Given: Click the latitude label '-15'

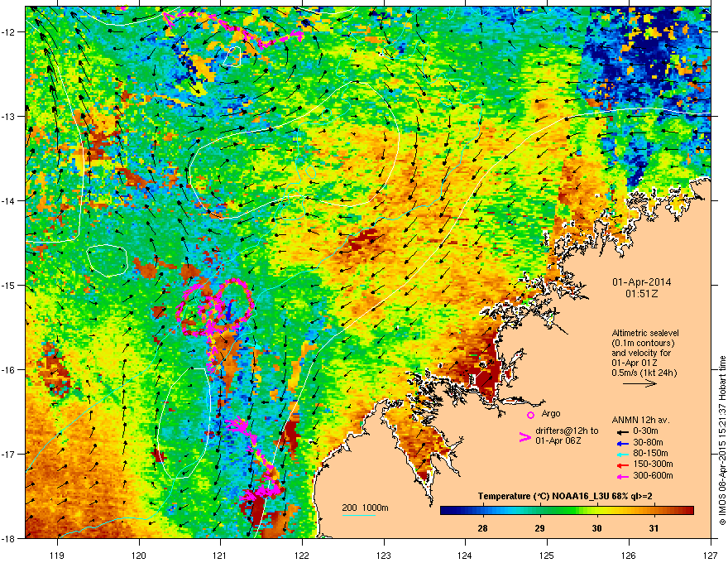Looking at the screenshot, I should tap(9, 285).
